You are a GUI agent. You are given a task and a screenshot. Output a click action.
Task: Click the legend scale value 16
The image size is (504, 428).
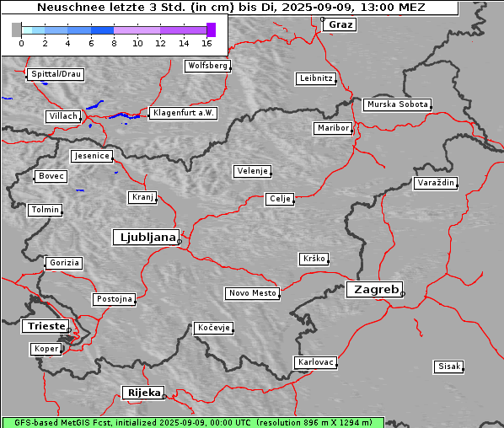click(206, 43)
